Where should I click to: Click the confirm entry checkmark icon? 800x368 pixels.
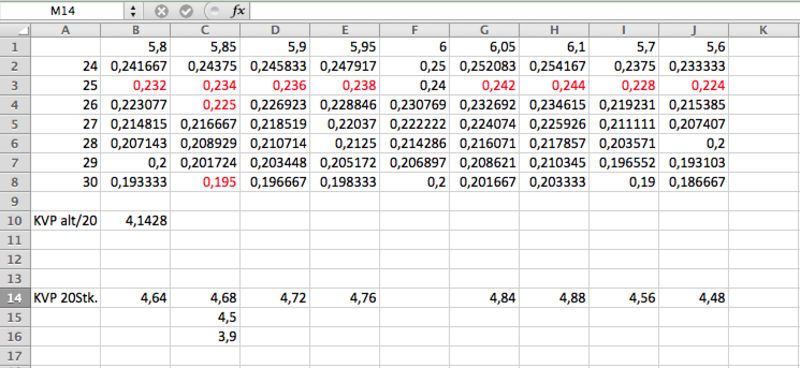coord(186,11)
